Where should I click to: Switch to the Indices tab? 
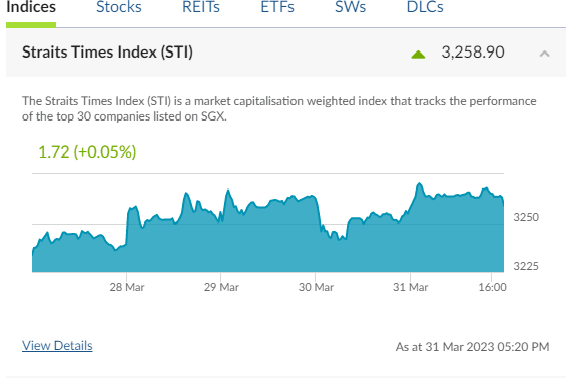click(31, 7)
